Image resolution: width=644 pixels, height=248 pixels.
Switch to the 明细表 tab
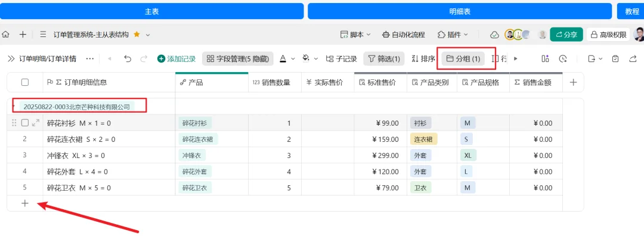(460, 11)
